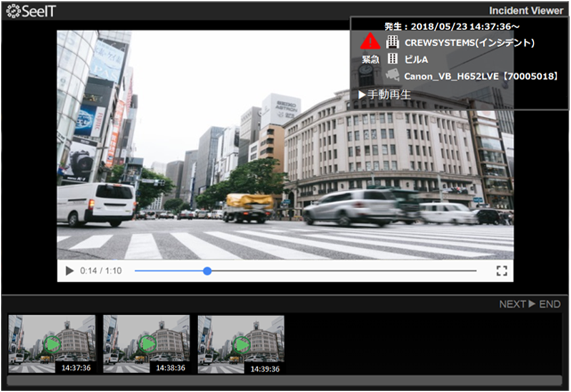Expand the 手動再生 manual playback option
Viewport: 571px width, 392px height.
pos(385,95)
